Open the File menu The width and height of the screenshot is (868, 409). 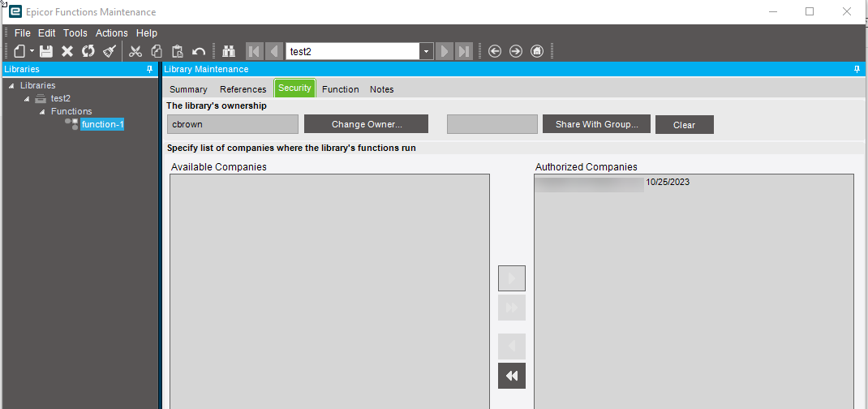pos(22,33)
